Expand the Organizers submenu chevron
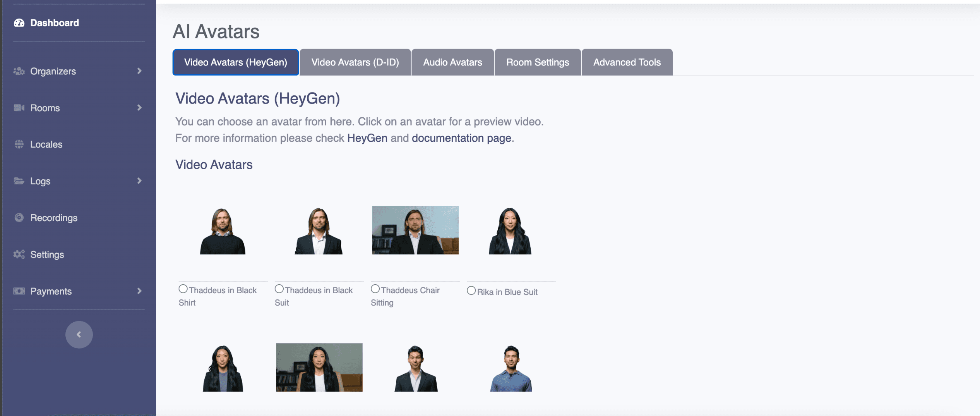This screenshot has height=416, width=980. tap(139, 71)
